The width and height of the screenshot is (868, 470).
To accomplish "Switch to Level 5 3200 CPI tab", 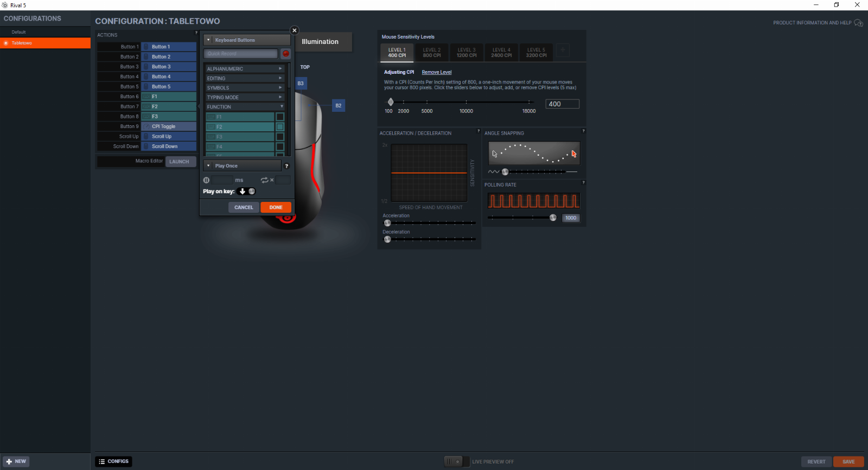I will [x=536, y=53].
